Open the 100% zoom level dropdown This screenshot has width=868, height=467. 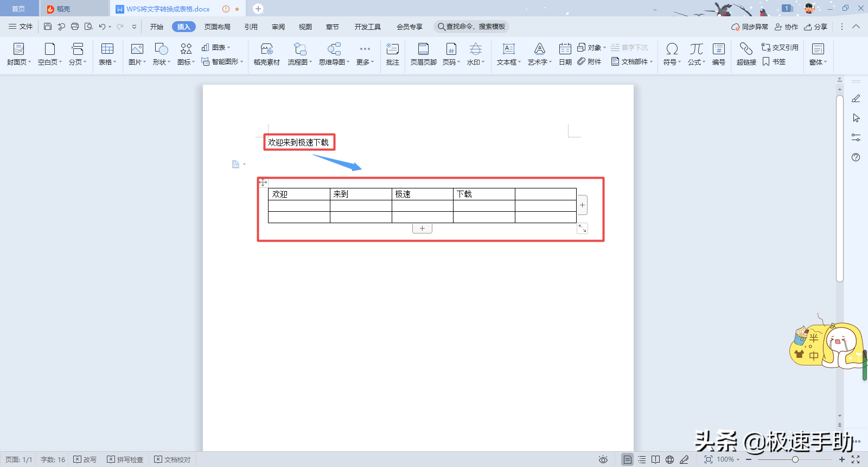(x=728, y=459)
